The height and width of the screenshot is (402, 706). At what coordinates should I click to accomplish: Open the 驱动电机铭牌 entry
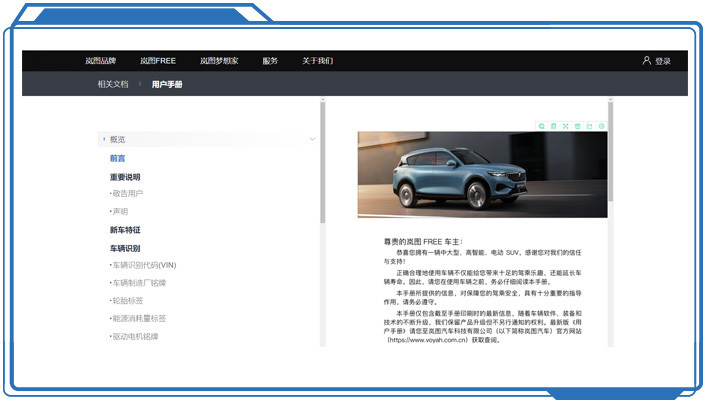(x=134, y=337)
